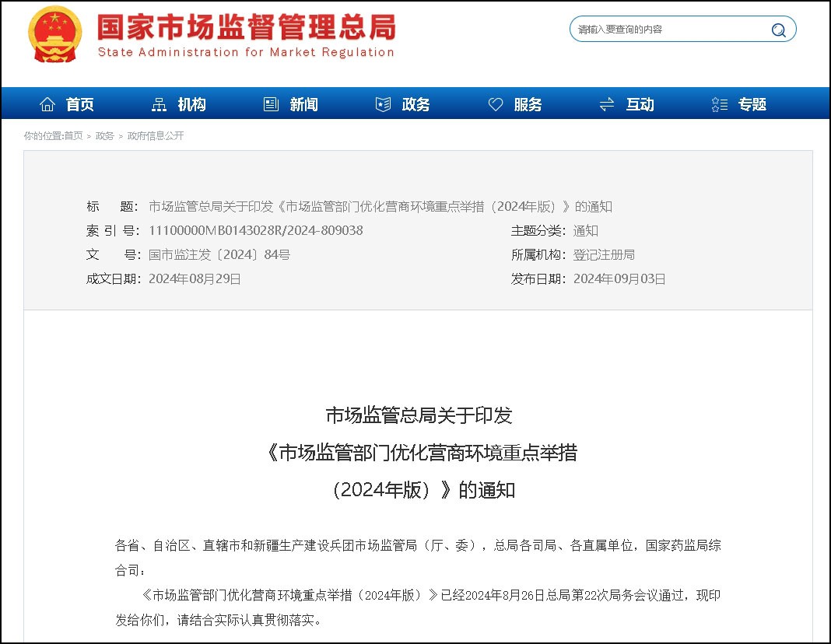Select the 互动 navigation item
Image resolution: width=831 pixels, height=644 pixels.
pos(640,104)
